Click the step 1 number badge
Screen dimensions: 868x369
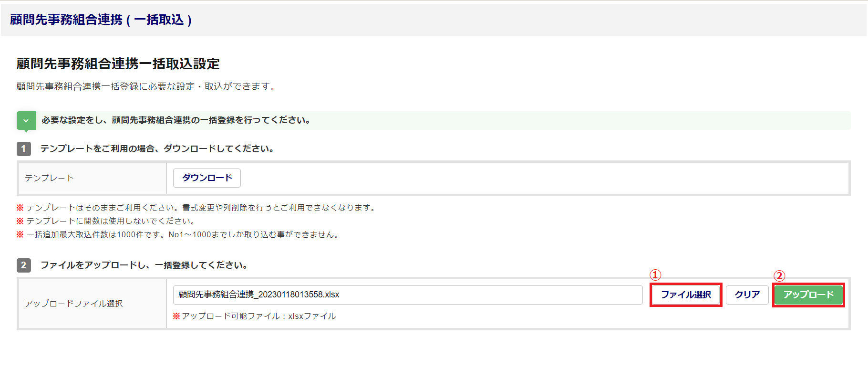point(23,149)
